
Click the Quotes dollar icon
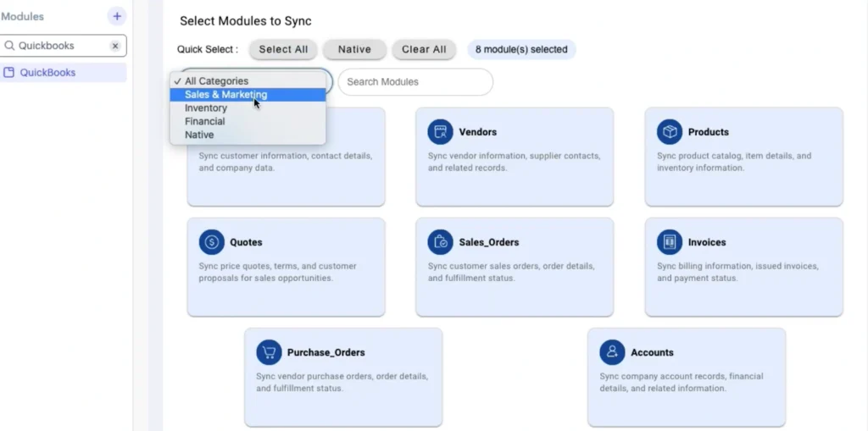[211, 242]
